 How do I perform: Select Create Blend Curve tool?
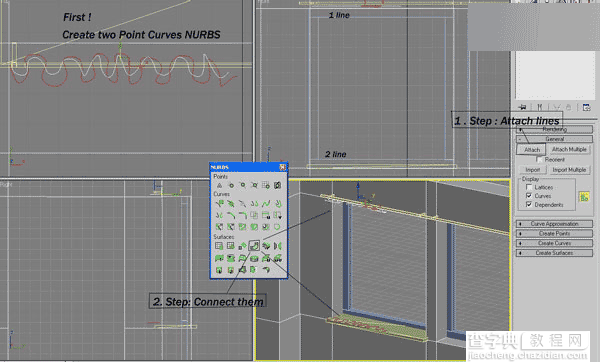pyautogui.click(x=266, y=204)
